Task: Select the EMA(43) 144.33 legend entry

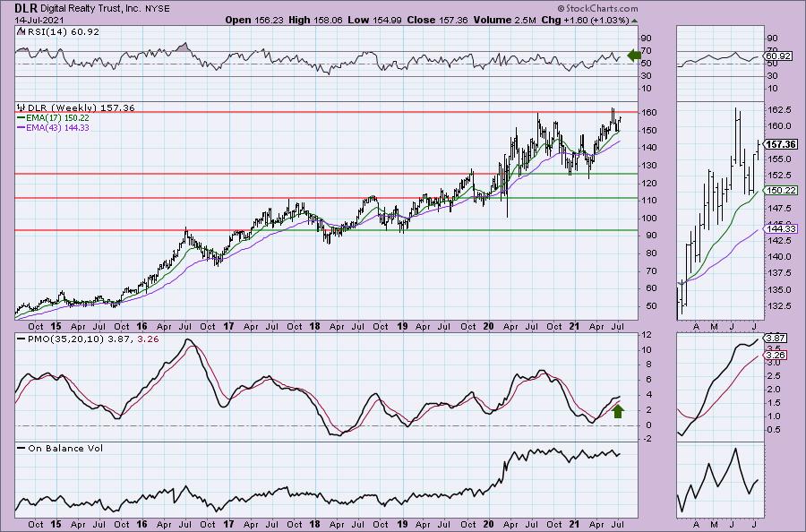Action: pos(57,127)
